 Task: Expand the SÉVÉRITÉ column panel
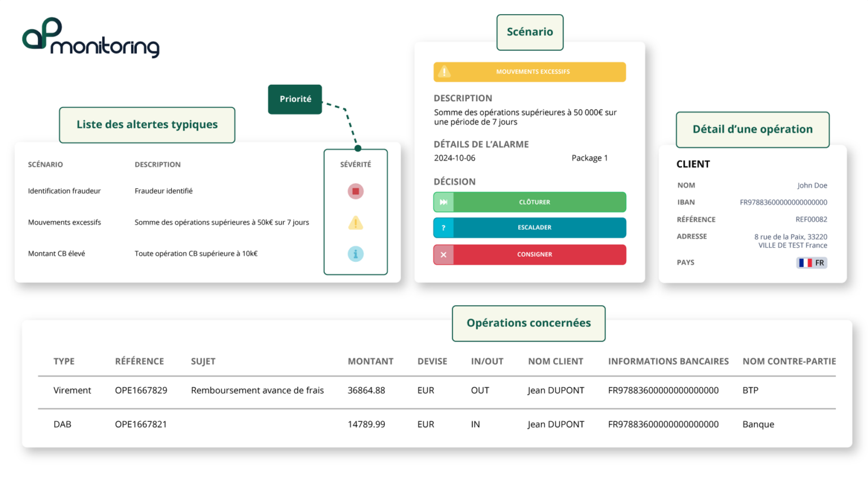click(355, 164)
